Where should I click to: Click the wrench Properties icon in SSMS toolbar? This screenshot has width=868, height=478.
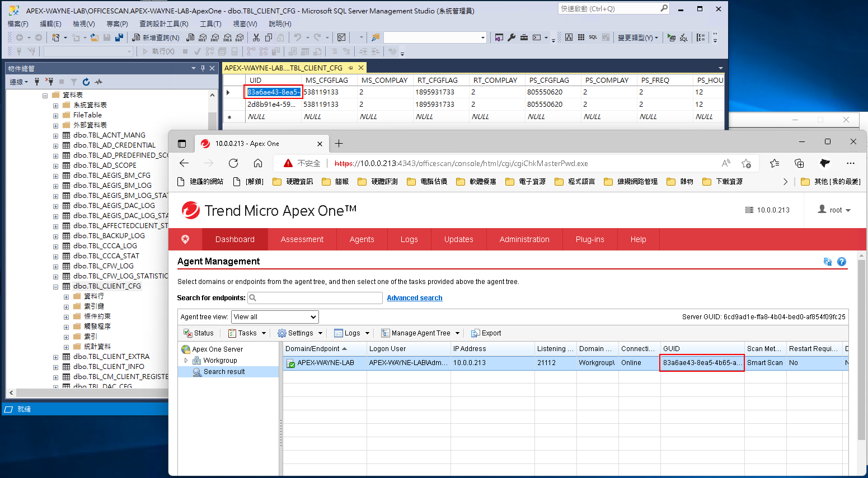(512, 37)
